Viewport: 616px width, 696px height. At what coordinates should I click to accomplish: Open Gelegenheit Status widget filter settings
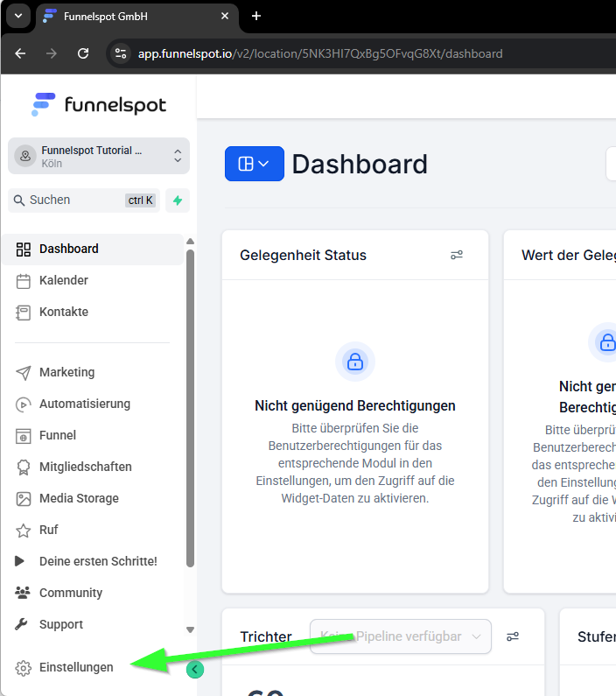[457, 255]
